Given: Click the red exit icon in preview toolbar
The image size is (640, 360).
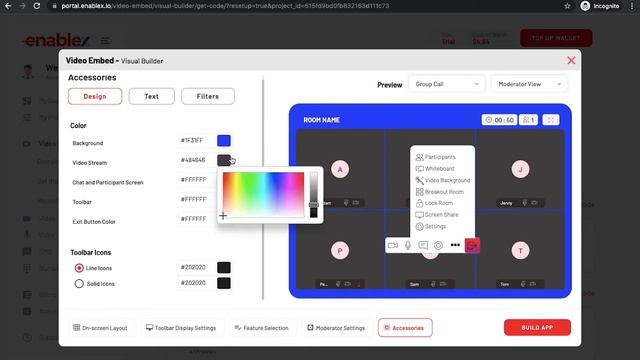Looking at the screenshot, I should (472, 245).
